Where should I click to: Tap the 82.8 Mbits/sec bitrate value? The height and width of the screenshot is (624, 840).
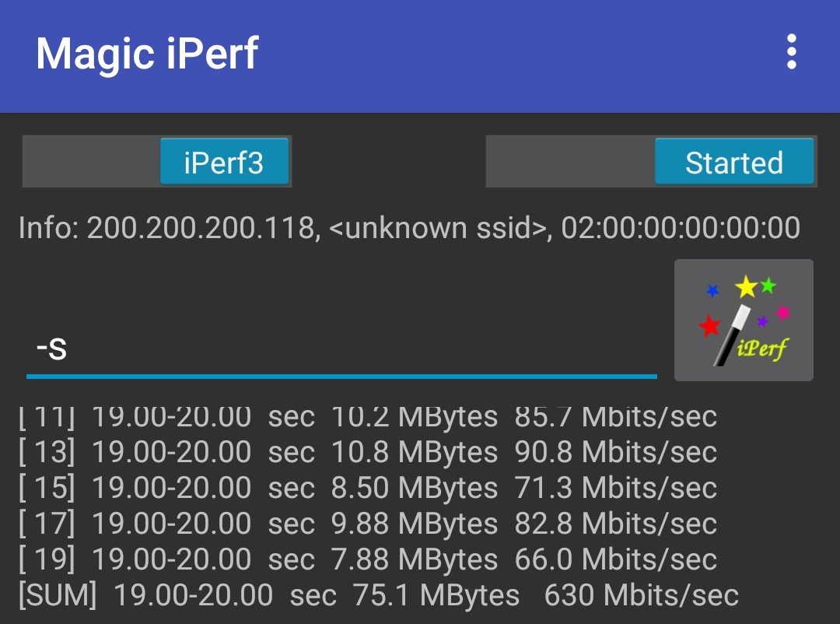(x=615, y=524)
